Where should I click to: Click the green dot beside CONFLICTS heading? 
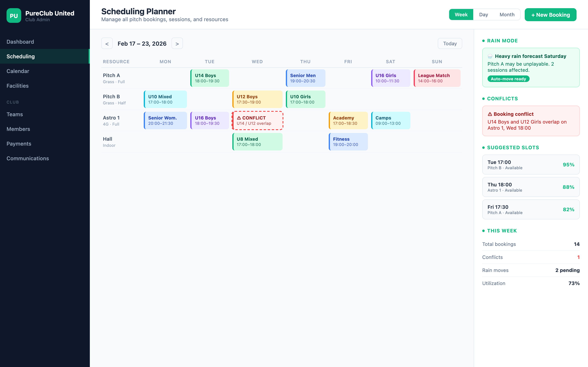tap(483, 98)
